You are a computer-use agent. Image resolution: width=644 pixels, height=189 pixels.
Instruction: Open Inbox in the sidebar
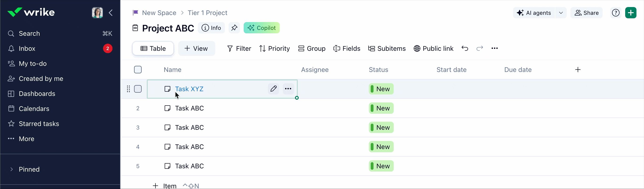click(x=27, y=48)
